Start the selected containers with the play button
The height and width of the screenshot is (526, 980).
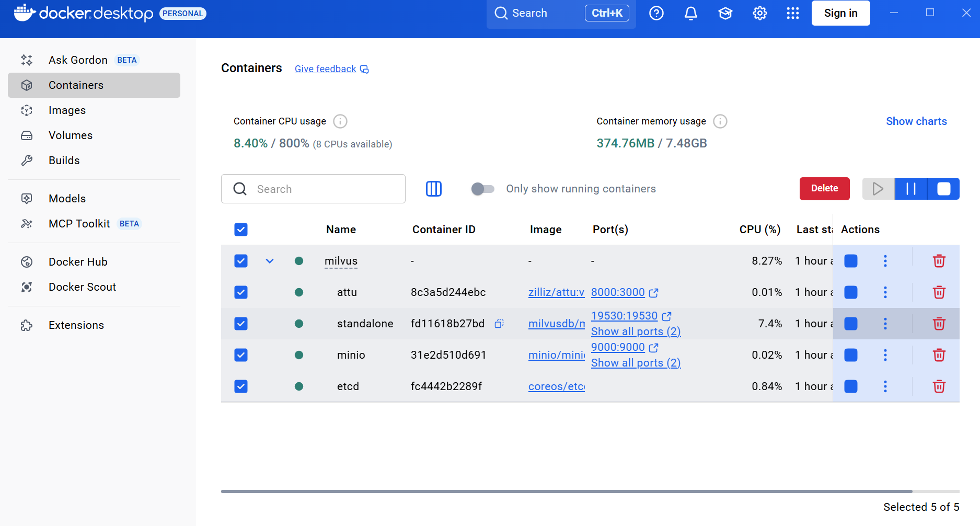tap(878, 189)
